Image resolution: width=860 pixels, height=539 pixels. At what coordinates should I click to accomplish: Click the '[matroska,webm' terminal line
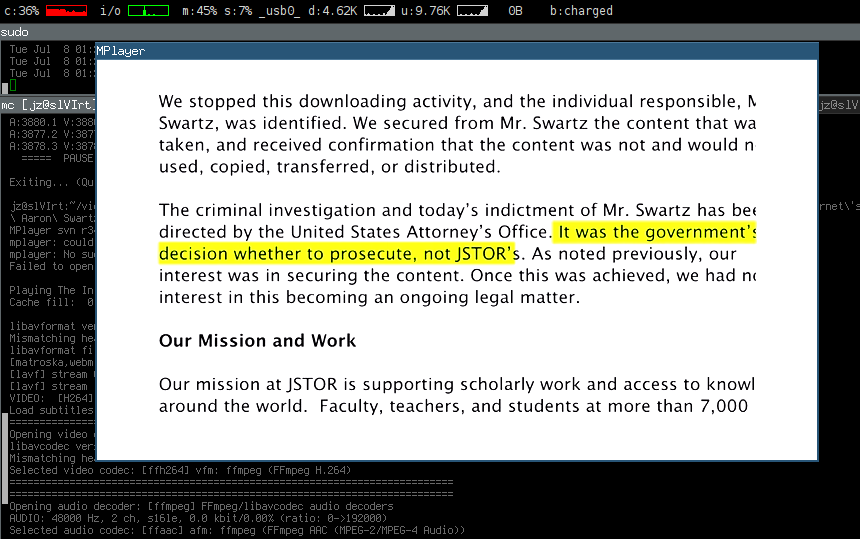[x=52, y=362]
